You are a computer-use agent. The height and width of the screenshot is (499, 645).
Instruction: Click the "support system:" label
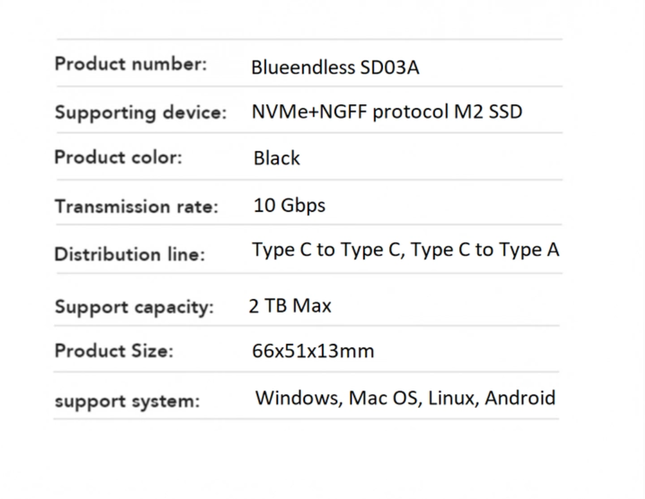(x=127, y=401)
